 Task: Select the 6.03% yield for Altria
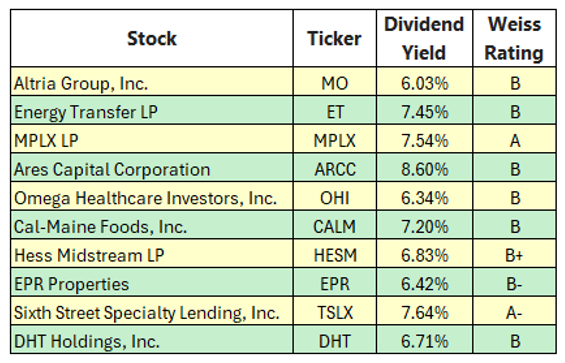tap(424, 81)
